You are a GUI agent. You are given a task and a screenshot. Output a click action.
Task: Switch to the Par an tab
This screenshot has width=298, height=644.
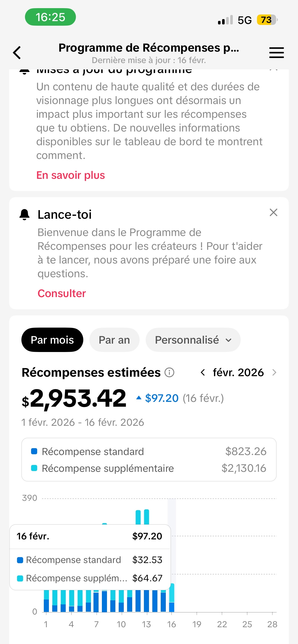tap(114, 340)
